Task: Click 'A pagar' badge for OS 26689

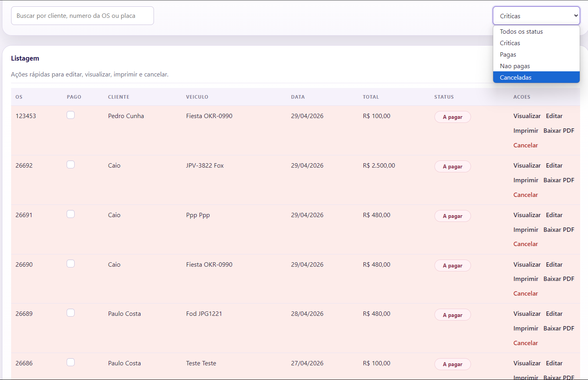Action: tap(453, 315)
